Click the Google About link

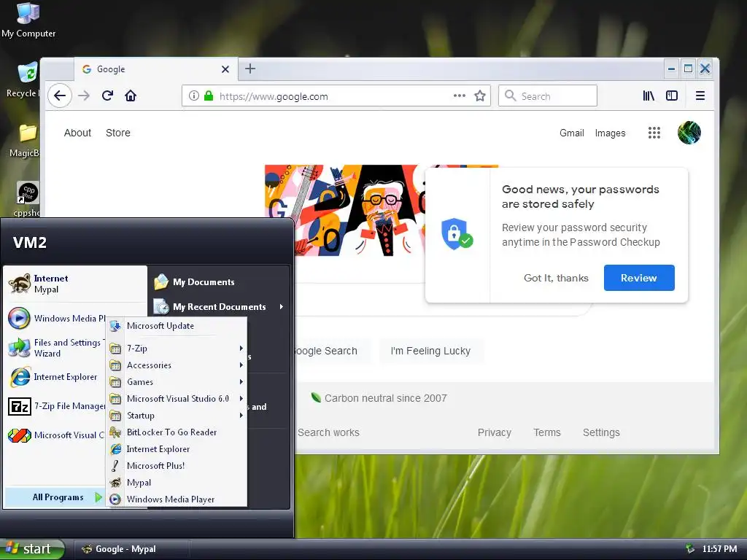point(77,133)
